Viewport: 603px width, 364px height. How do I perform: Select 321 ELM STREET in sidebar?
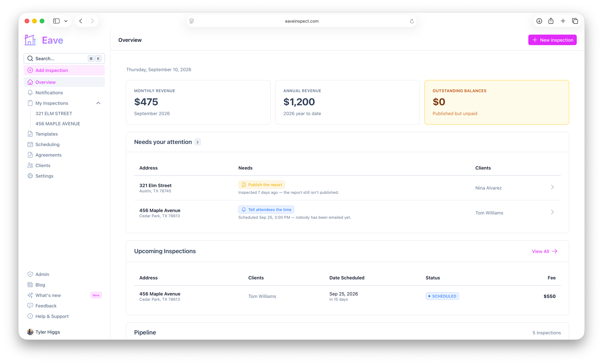[x=54, y=113]
